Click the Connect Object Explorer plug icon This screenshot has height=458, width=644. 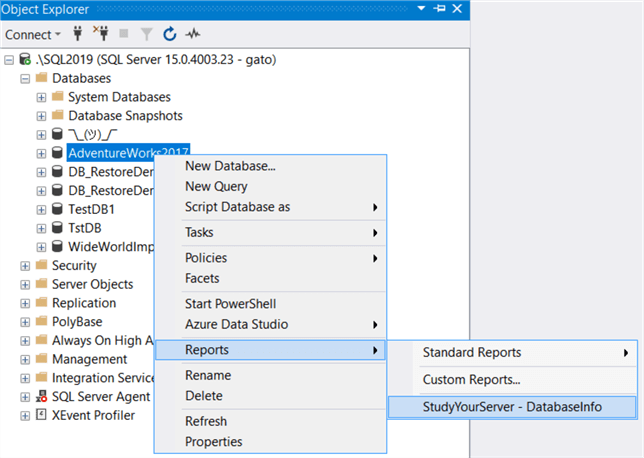(x=78, y=34)
